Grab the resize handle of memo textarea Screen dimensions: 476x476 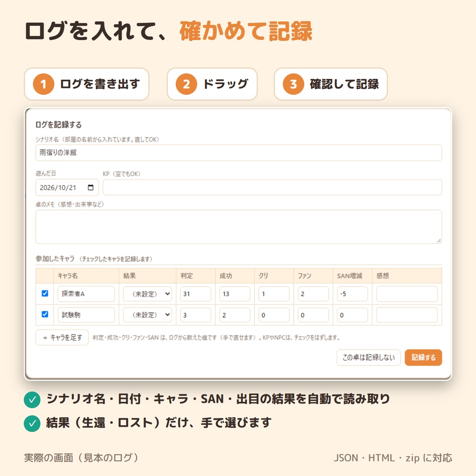tap(439, 240)
